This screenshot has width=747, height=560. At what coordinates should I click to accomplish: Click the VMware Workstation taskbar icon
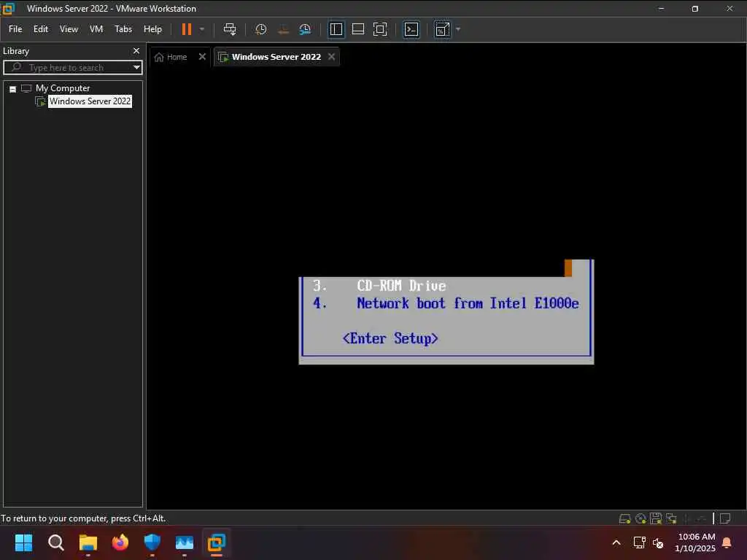216,542
